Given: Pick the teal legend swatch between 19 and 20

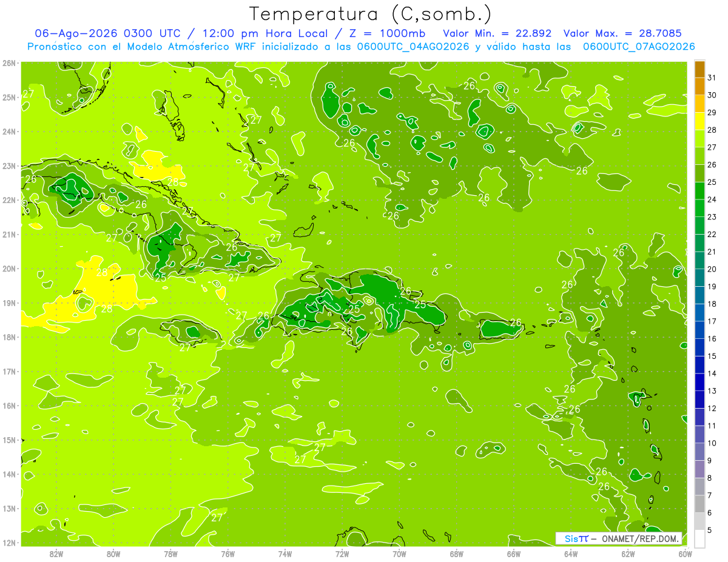Looking at the screenshot, I should click(x=699, y=278).
